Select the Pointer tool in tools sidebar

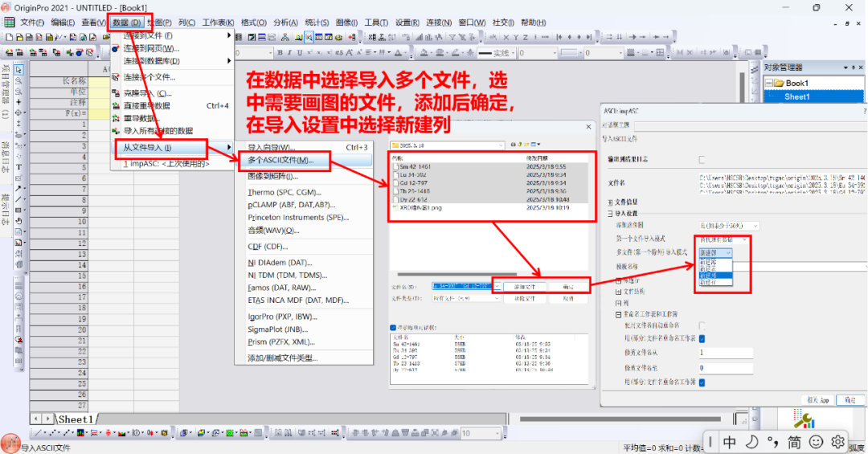[18, 71]
